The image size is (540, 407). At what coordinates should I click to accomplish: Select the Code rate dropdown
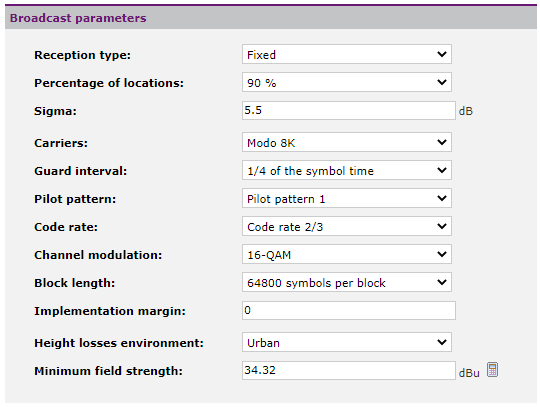click(x=347, y=226)
